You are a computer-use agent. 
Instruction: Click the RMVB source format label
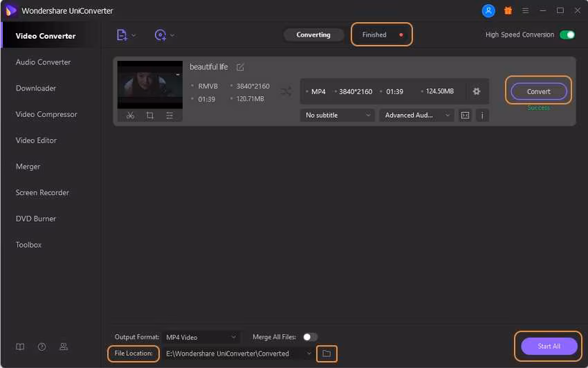coord(208,86)
